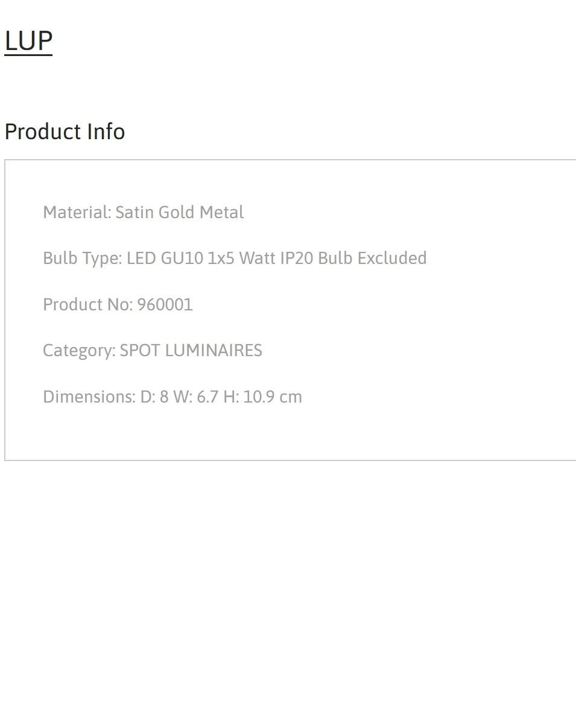This screenshot has width=576, height=728.
Task: Click the Bulb Excluded text
Action: pyautogui.click(x=372, y=258)
